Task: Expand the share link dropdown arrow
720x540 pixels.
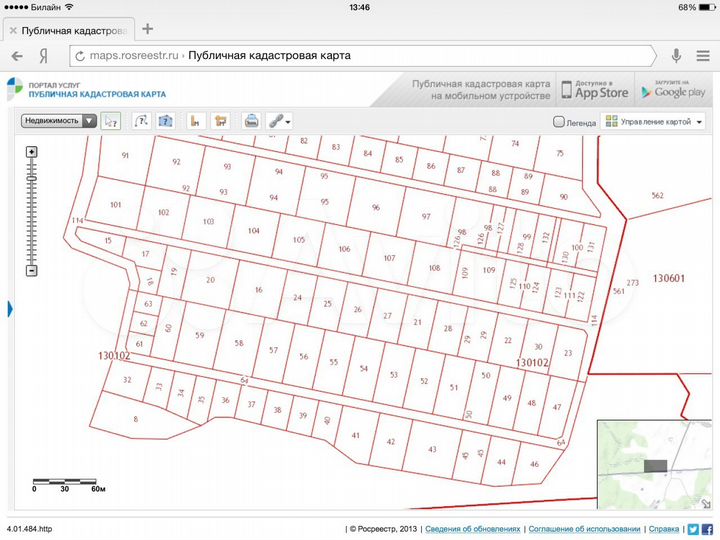Action: click(288, 122)
